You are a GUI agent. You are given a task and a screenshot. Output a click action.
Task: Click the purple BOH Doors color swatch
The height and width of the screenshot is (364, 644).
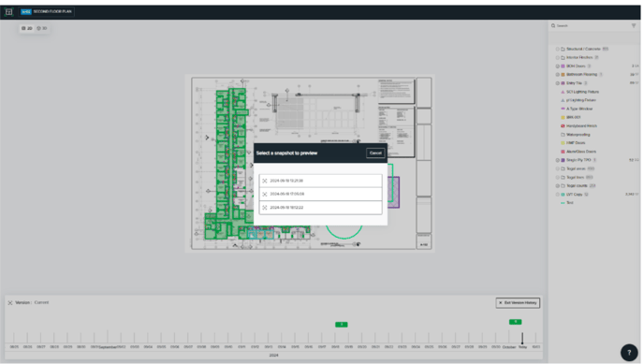(563, 66)
